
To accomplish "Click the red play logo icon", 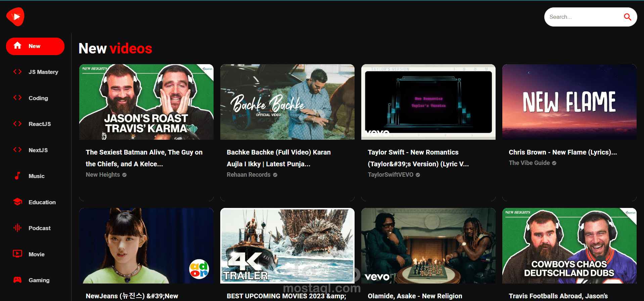I will point(15,16).
